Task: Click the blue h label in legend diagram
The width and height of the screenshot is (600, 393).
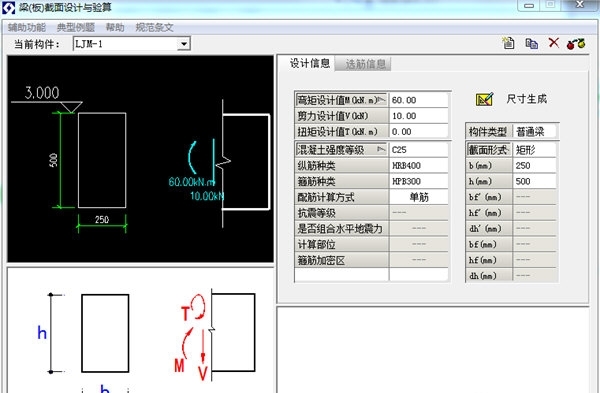Action: (x=42, y=333)
